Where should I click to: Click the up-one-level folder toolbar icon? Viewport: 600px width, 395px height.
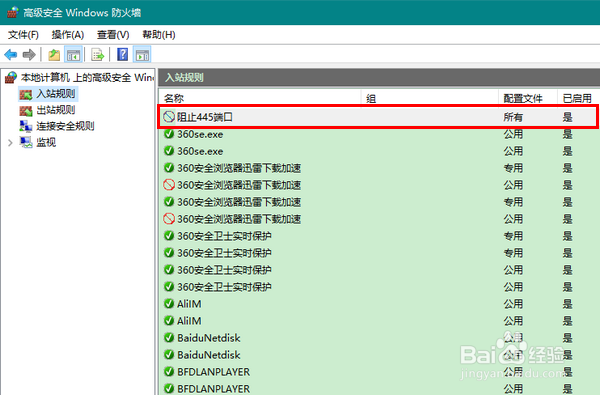click(54, 55)
